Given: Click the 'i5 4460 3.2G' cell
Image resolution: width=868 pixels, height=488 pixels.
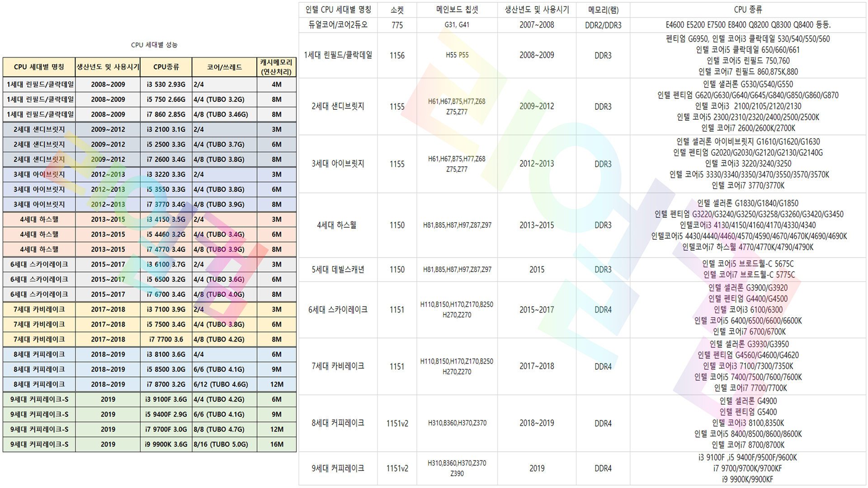Looking at the screenshot, I should (166, 235).
